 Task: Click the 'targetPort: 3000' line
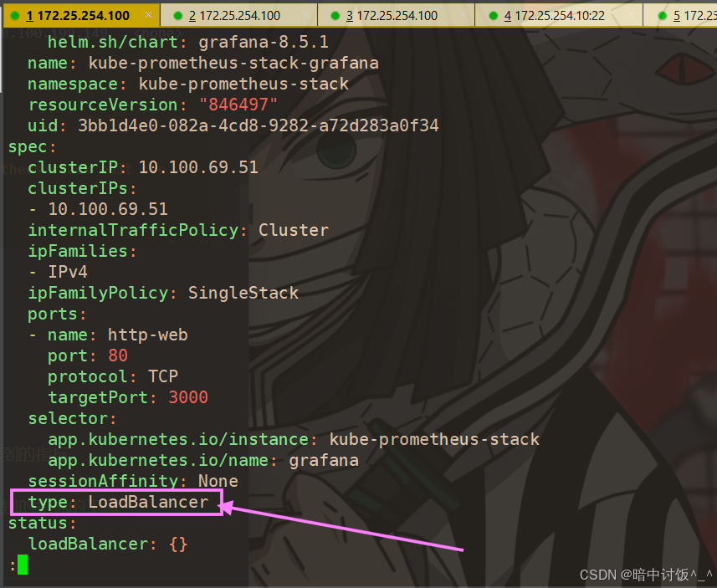(128, 397)
